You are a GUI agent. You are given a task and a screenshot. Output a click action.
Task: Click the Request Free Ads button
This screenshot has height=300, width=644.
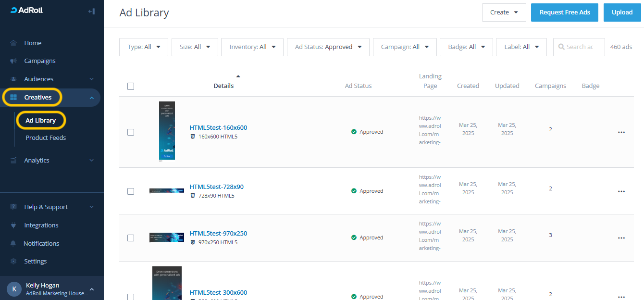coord(565,12)
